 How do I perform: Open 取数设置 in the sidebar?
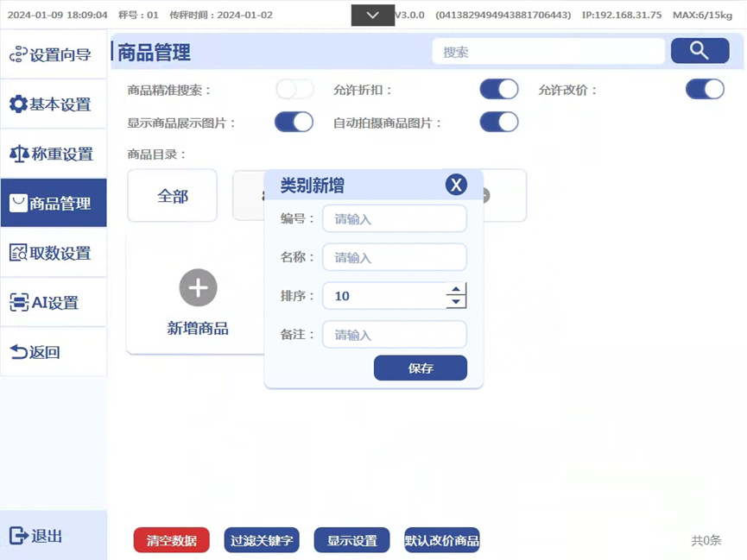[x=54, y=253]
